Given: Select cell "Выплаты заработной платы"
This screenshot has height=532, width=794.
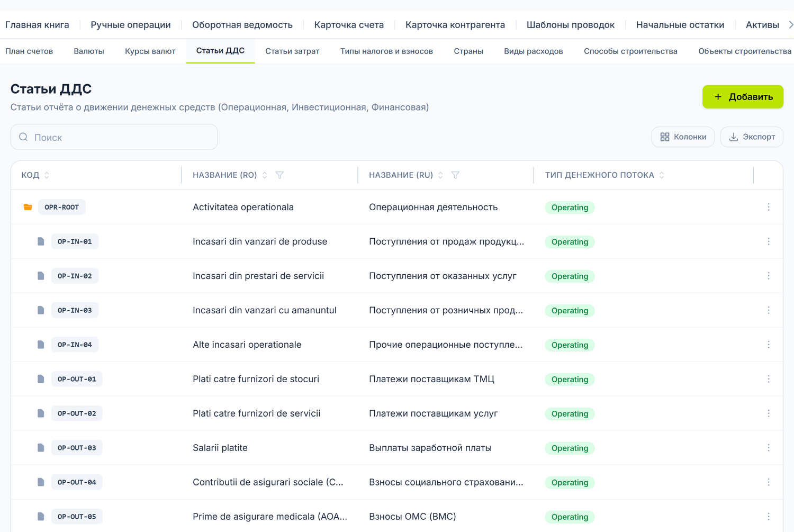Looking at the screenshot, I should coord(430,448).
